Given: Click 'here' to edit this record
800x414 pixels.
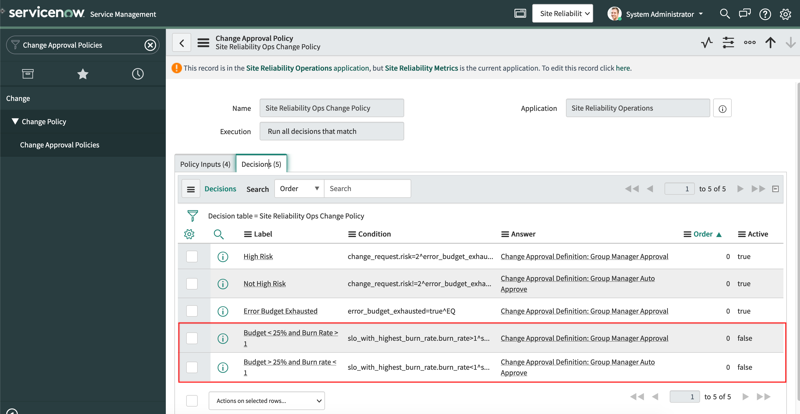Looking at the screenshot, I should 623,68.
